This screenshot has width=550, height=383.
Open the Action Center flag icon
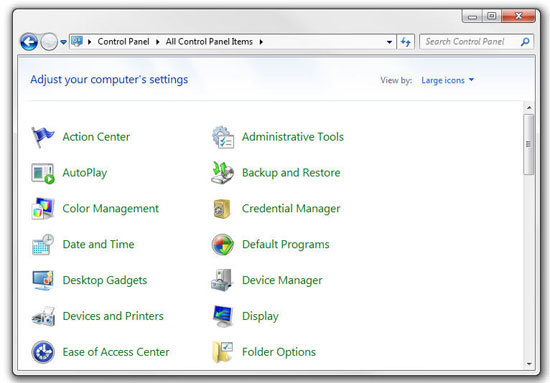pyautogui.click(x=42, y=137)
